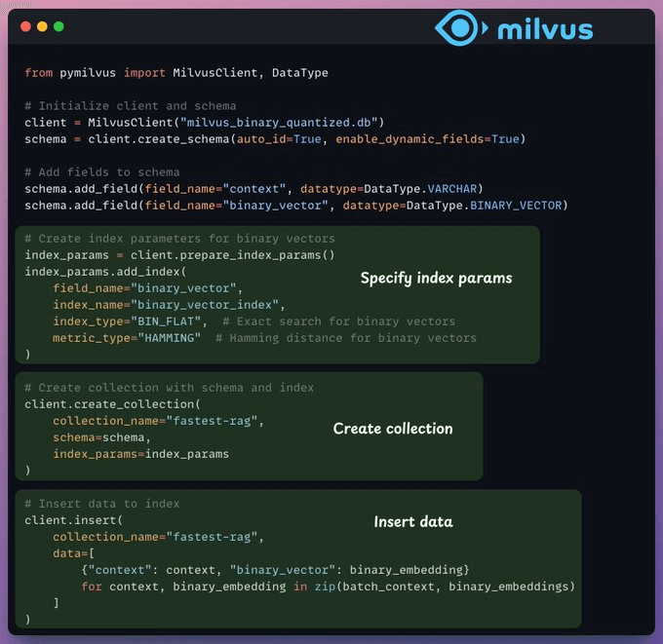
Task: Click the client.create_collection( call
Action: click(112, 403)
